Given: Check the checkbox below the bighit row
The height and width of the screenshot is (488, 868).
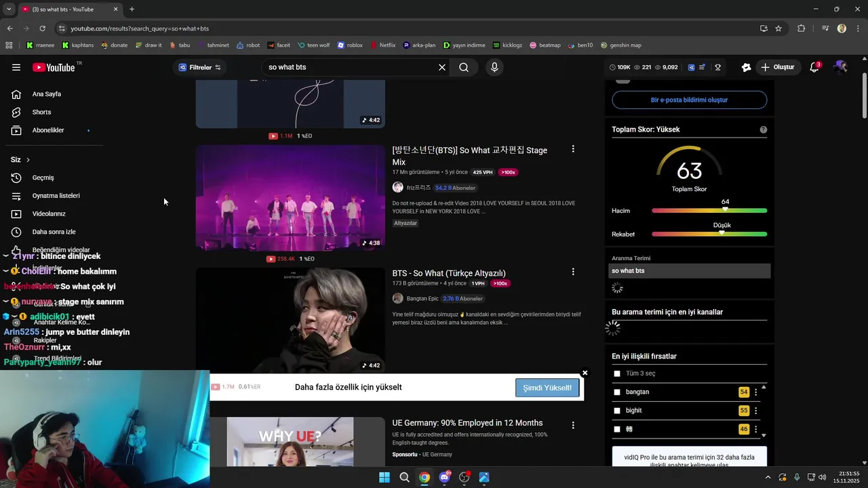Looking at the screenshot, I should coord(617,429).
